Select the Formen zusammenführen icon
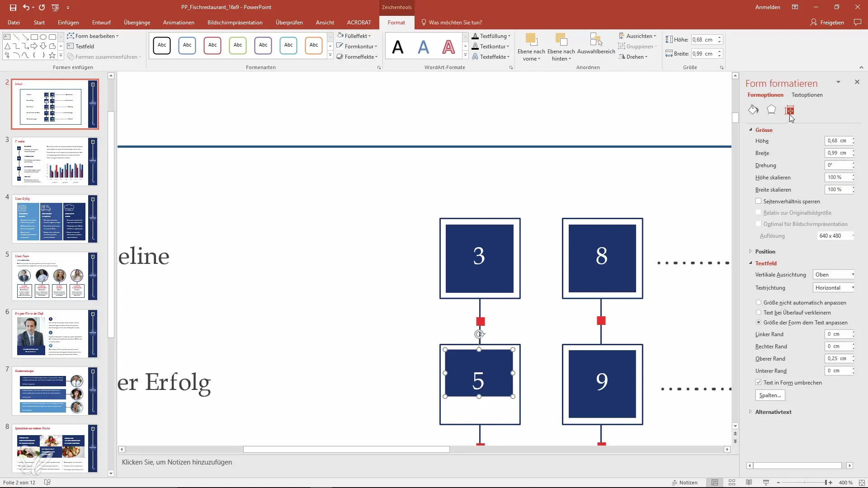Viewport: 868px width, 488px height. pos(71,56)
